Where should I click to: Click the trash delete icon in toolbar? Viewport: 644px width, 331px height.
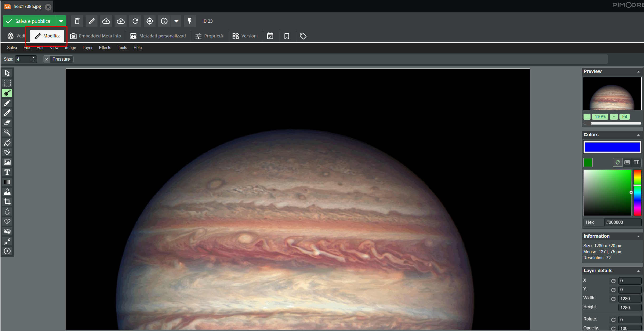(77, 21)
